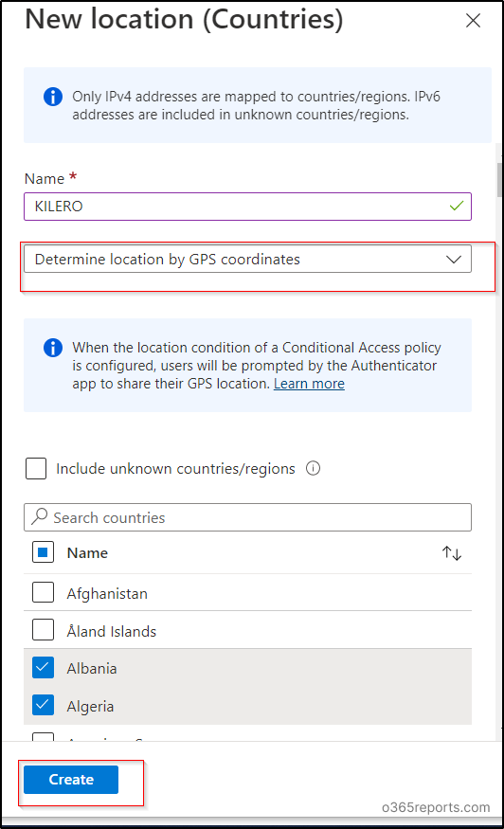Open the Determine location by GPS coordinates dropdown
504x829 pixels.
(x=247, y=259)
